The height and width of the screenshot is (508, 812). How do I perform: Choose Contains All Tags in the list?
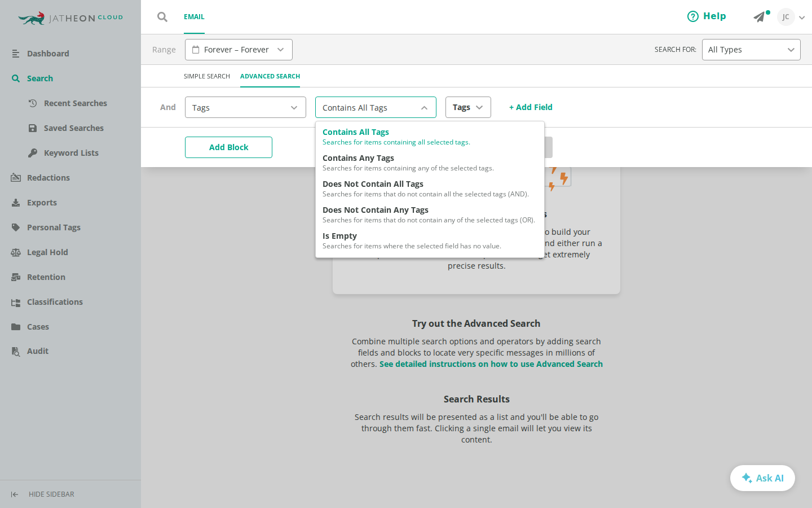(x=430, y=137)
